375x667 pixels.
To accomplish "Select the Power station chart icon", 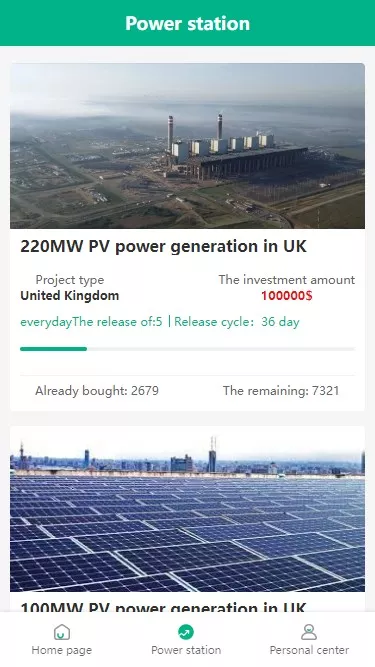I will click(186, 632).
